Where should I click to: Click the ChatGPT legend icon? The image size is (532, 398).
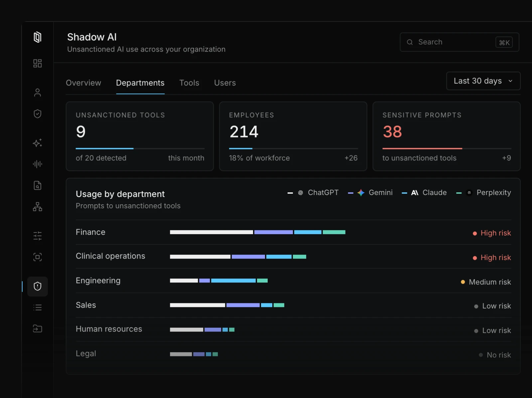[x=301, y=193]
